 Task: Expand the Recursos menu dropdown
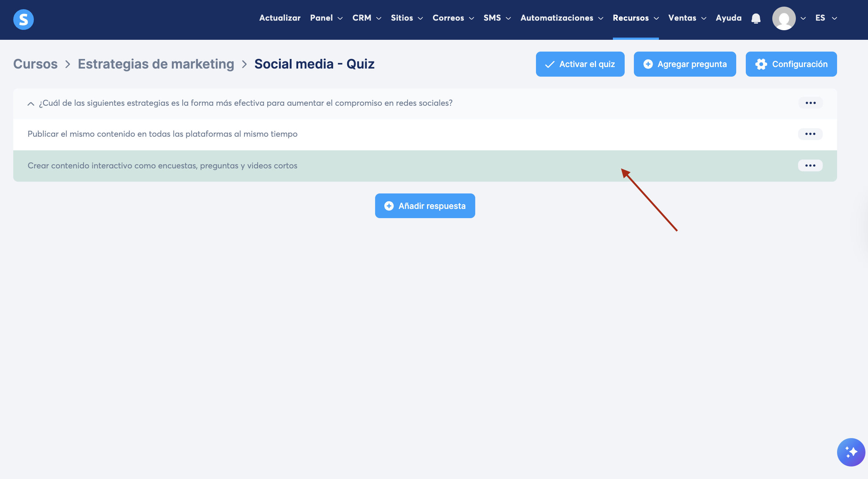coord(635,18)
